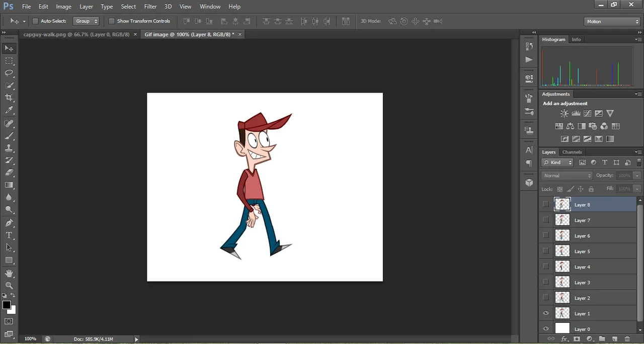
Task: Select the History Brush tool
Action: coord(9,160)
